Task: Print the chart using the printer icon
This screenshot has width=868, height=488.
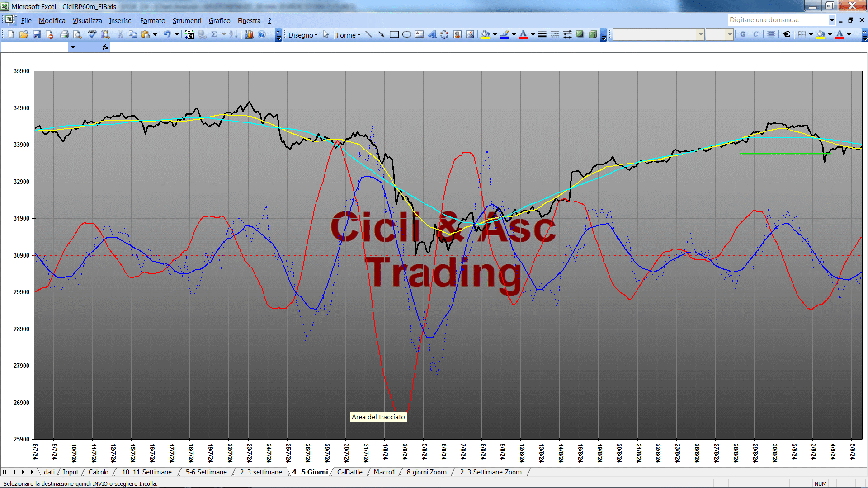Action: pyautogui.click(x=64, y=34)
